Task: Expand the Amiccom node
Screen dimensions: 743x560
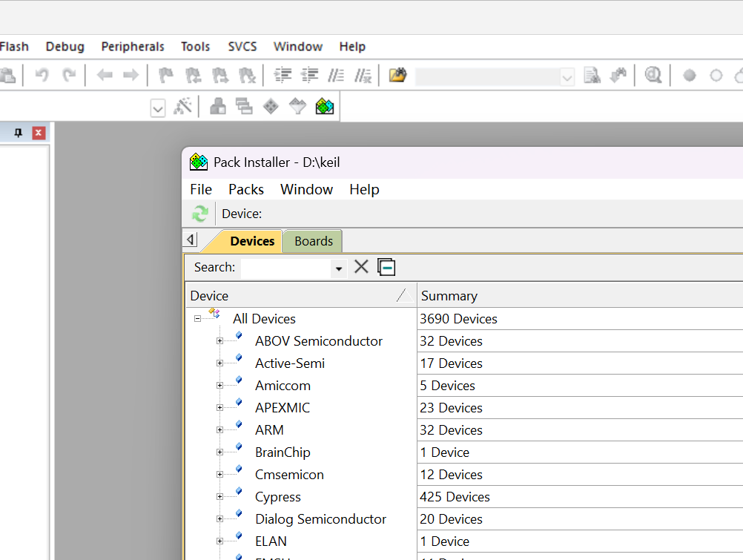Action: pyautogui.click(x=220, y=386)
